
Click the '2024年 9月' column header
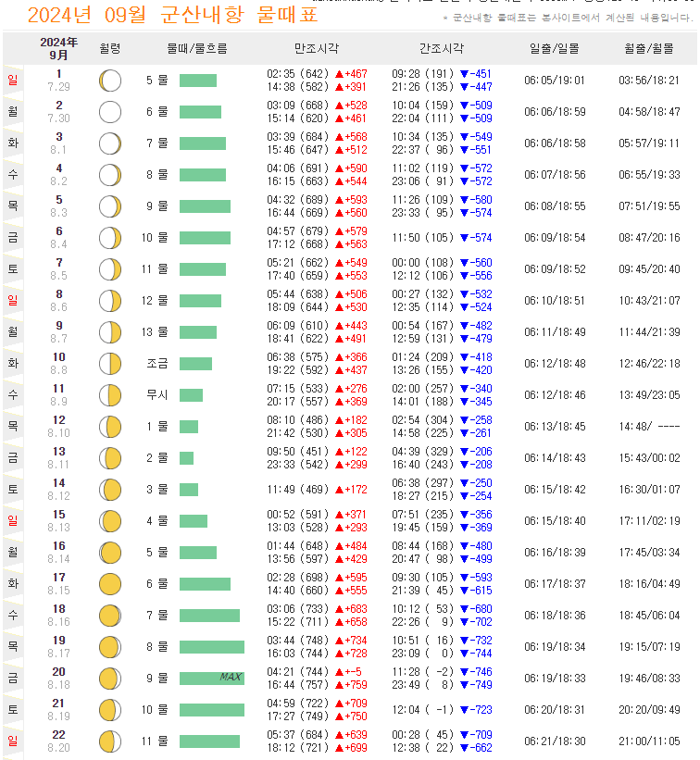click(58, 48)
